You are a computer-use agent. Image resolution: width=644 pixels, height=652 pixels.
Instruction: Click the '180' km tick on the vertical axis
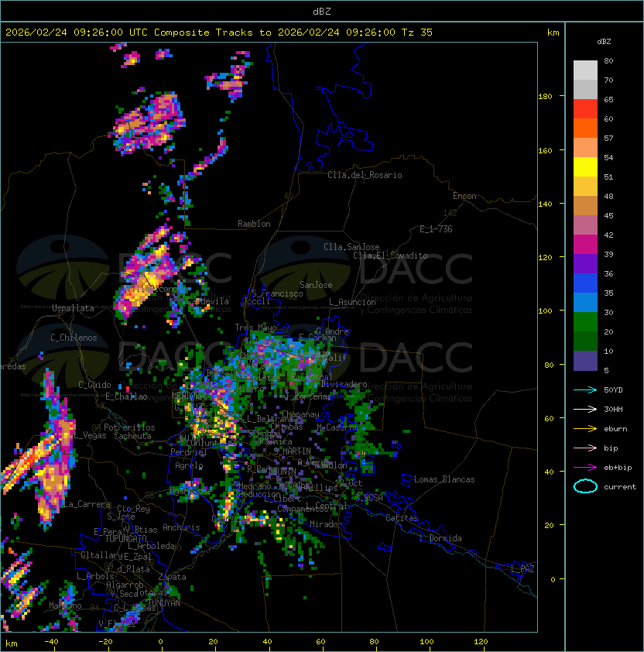click(x=545, y=97)
